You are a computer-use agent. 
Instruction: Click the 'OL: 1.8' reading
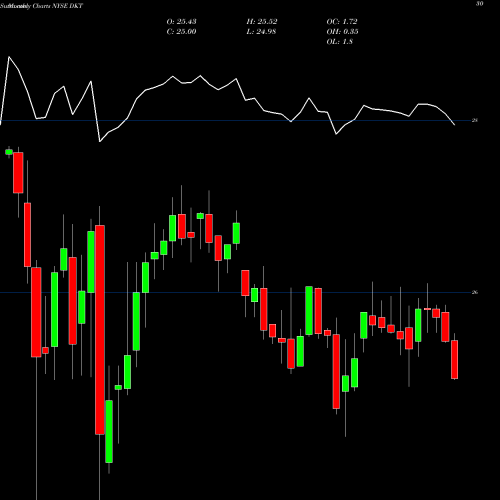[x=340, y=42]
